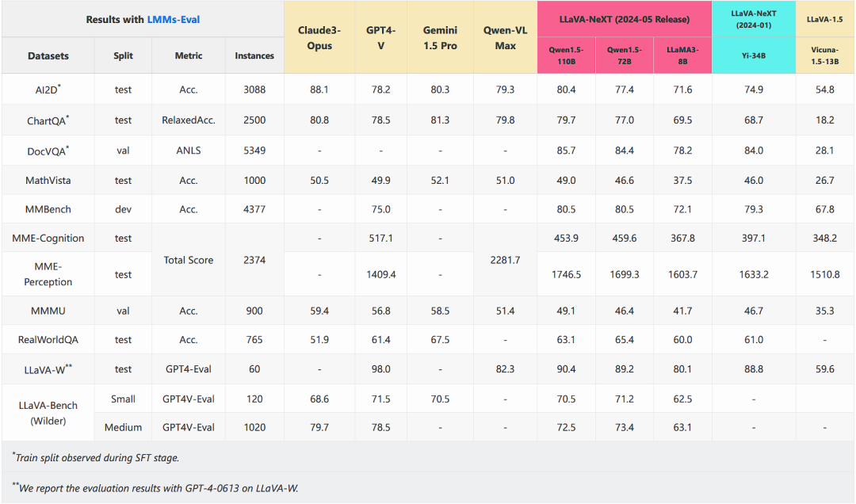This screenshot has width=856, height=504.
Task: Click the Medium split cell
Action: pos(123,427)
